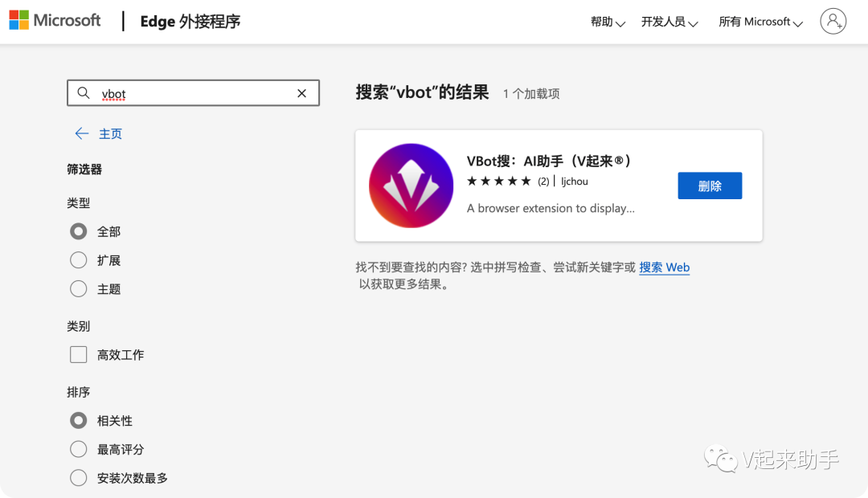868x498 pixels.
Task: Open the 搜索 Web link
Action: point(664,267)
